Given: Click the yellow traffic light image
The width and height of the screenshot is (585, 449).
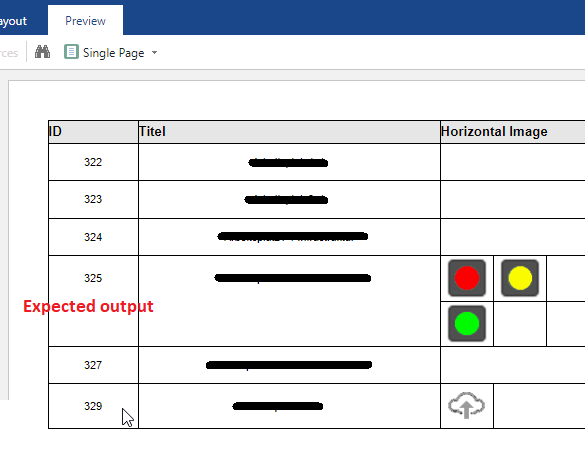Looking at the screenshot, I should pos(520,278).
